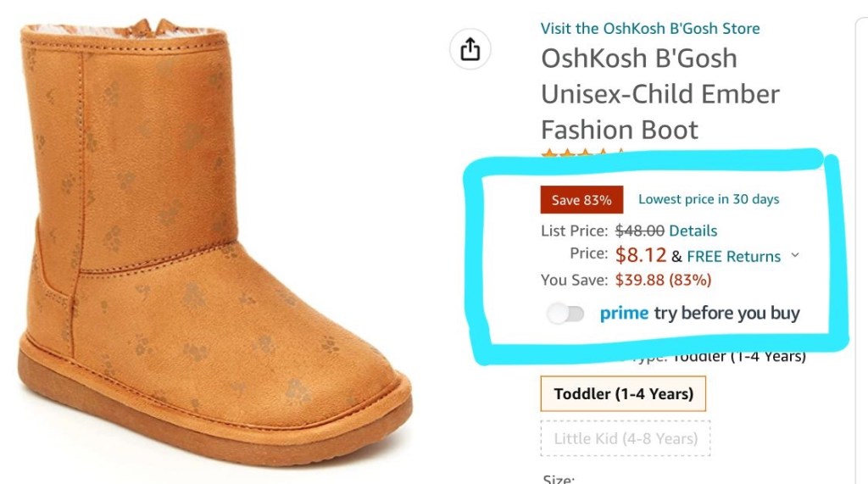The width and height of the screenshot is (868, 484).
Task: Click the Size label at the bottom
Action: coord(558,479)
